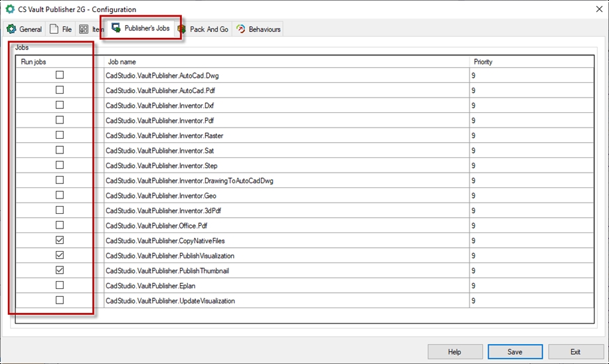
Task: Open Help from the bottom button
Action: click(x=455, y=351)
